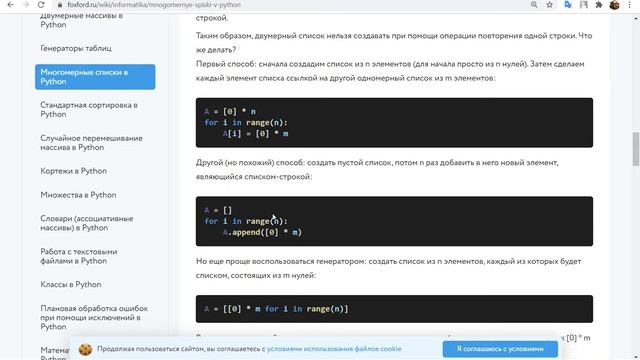Image resolution: width=640 pixels, height=360 pixels.
Task: Open 'Классы в Python' sidebar link
Action: tap(71, 284)
